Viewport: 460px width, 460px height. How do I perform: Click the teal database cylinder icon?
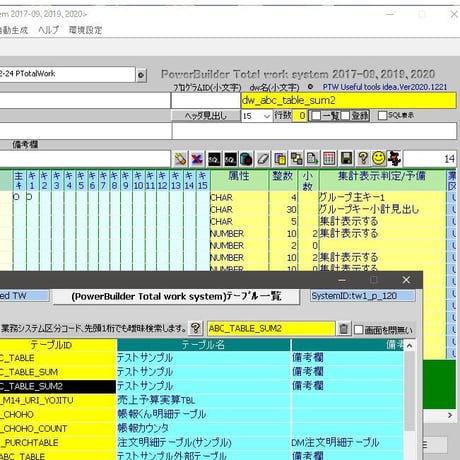pyautogui.click(x=246, y=159)
